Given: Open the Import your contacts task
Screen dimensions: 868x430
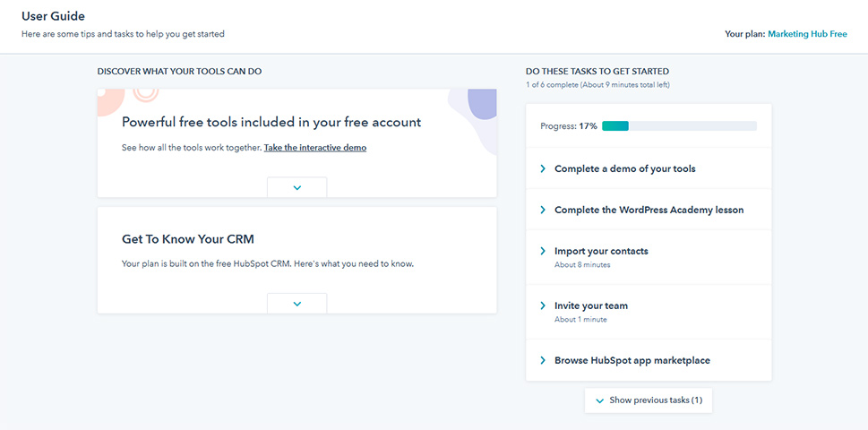Looking at the screenshot, I should point(649,257).
